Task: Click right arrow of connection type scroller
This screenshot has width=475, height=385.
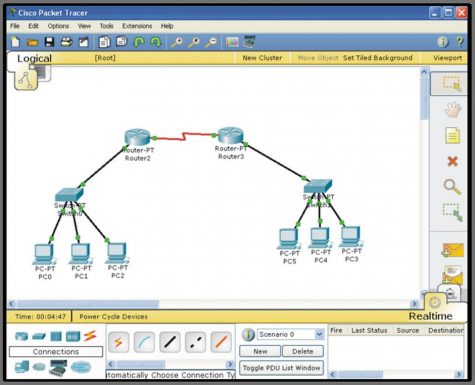Action: click(x=230, y=364)
